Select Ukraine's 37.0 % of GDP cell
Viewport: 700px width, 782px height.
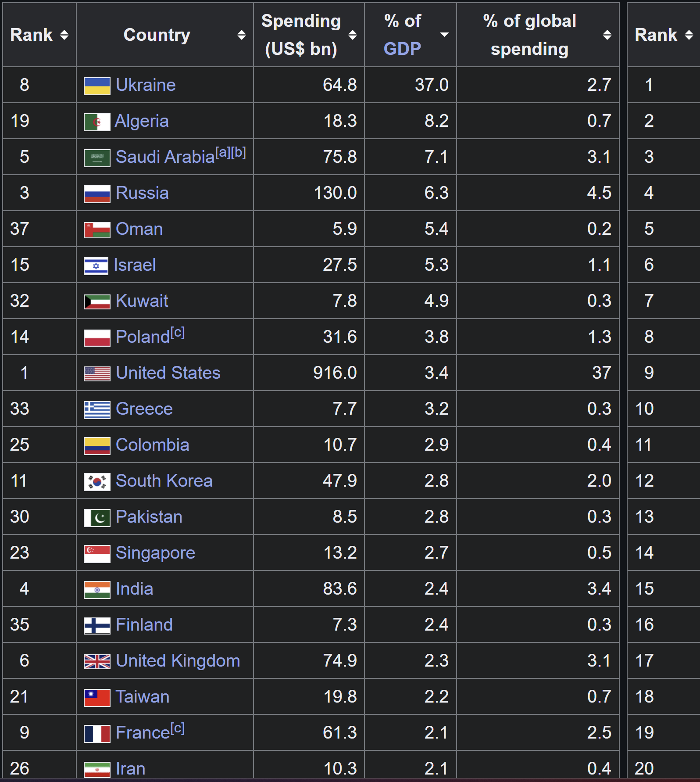[x=411, y=85]
